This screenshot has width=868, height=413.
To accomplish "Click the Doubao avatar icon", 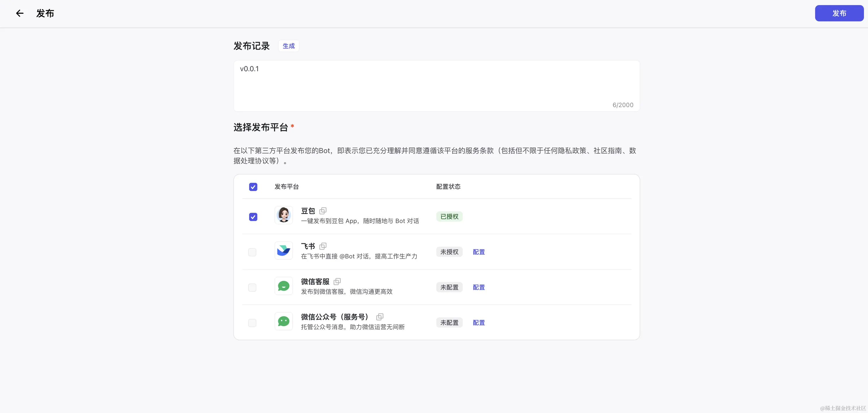I will point(283,215).
